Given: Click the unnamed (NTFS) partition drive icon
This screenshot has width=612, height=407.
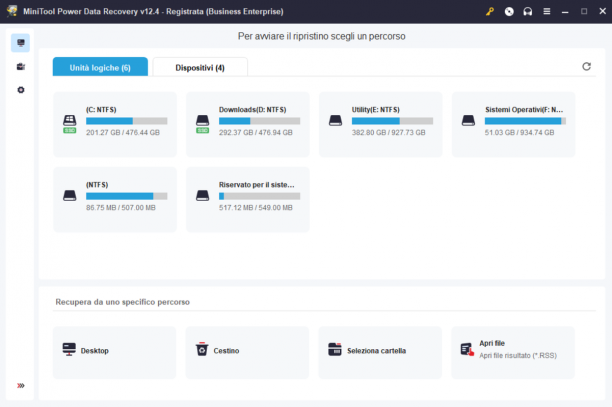Looking at the screenshot, I should click(x=69, y=195).
